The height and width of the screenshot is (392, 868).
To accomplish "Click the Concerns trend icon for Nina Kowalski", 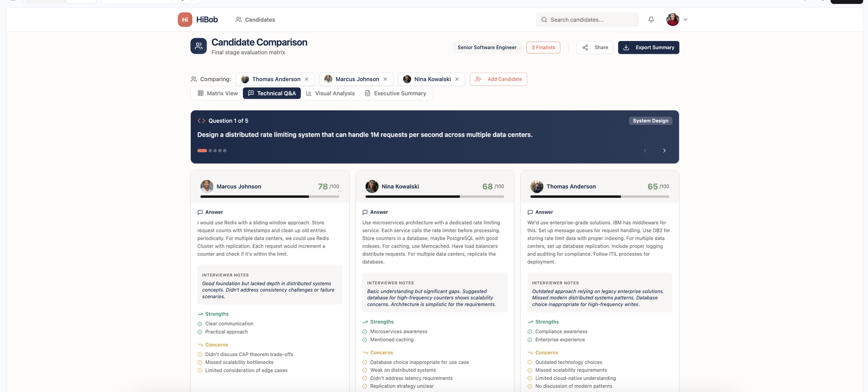I will (365, 353).
